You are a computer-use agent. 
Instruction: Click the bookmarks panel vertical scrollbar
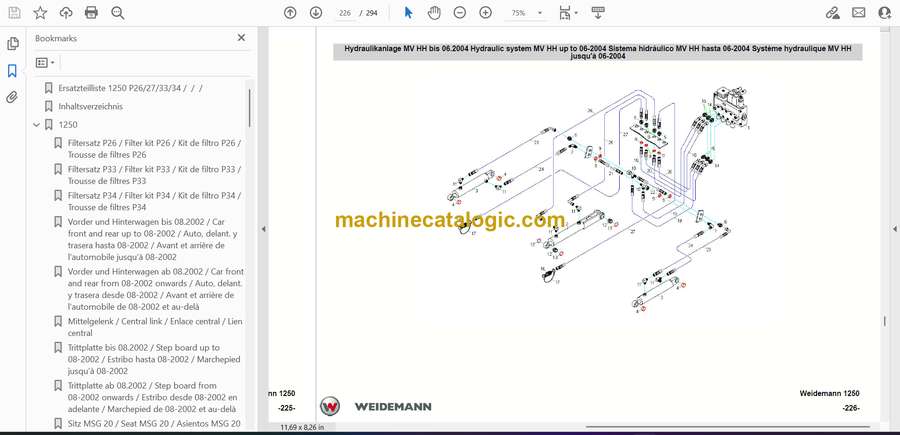(250, 107)
